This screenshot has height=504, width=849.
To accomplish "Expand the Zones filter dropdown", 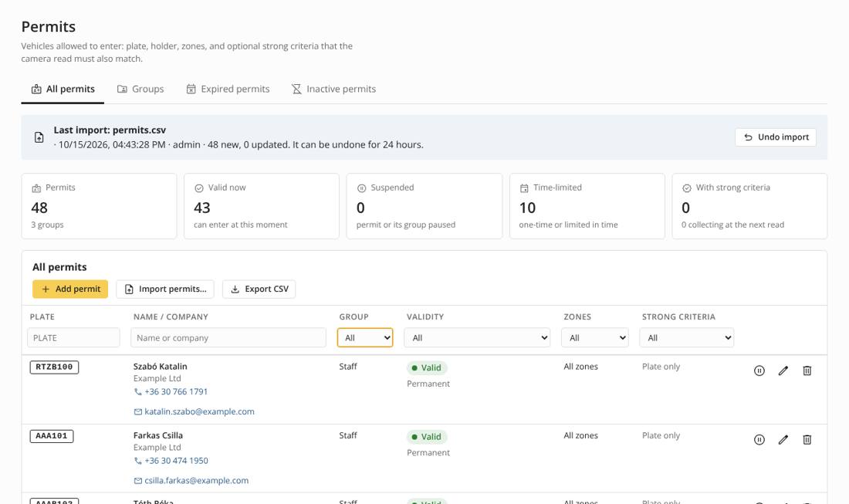I will [x=594, y=338].
